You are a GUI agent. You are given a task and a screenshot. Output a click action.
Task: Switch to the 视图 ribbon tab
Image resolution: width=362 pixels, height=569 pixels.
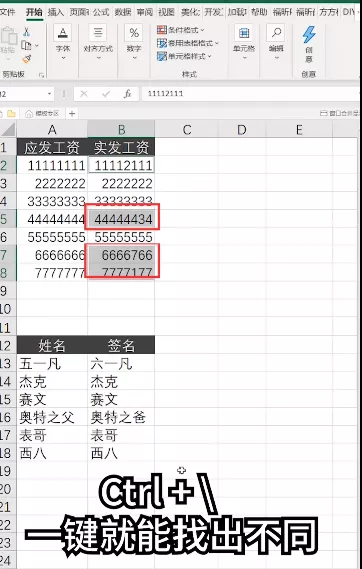(x=166, y=12)
